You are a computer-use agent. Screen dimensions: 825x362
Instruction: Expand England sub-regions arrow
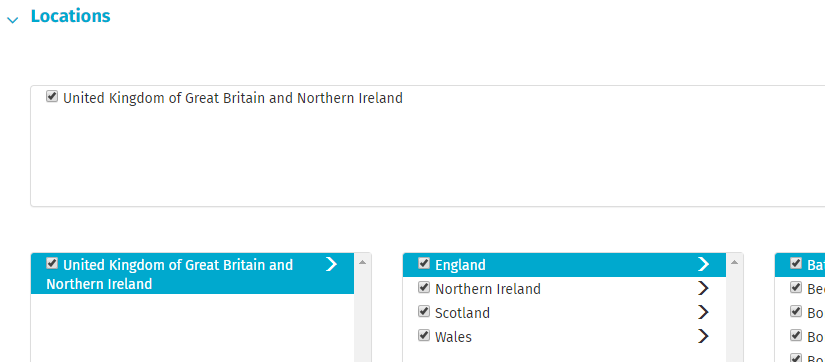pyautogui.click(x=703, y=264)
